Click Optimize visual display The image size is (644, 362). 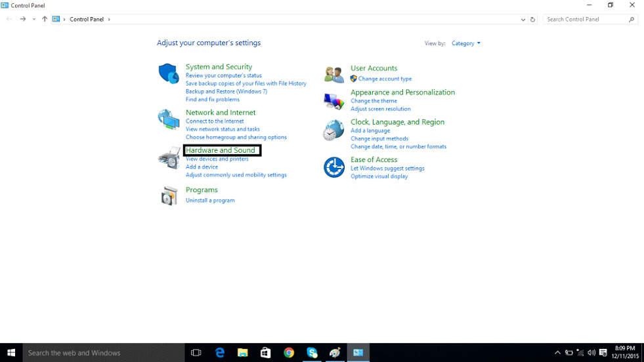click(379, 176)
